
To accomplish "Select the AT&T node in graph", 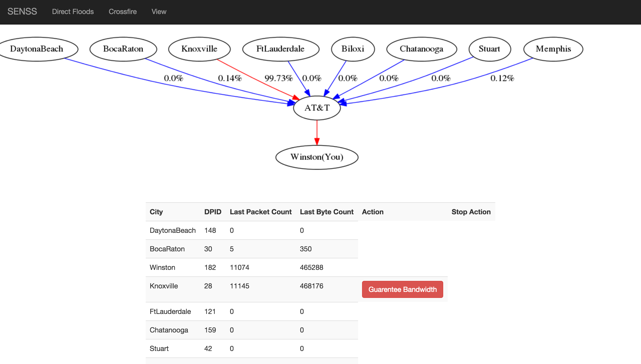I will pos(317,108).
